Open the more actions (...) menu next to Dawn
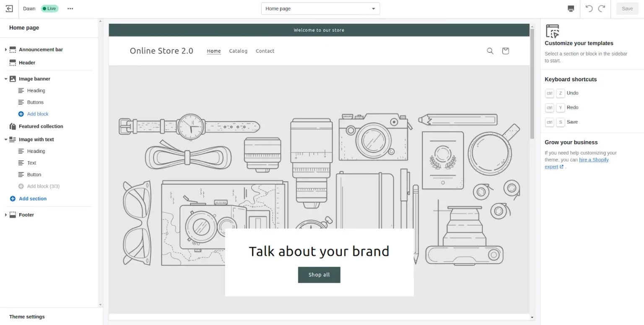Image resolution: width=644 pixels, height=325 pixels. pyautogui.click(x=70, y=8)
